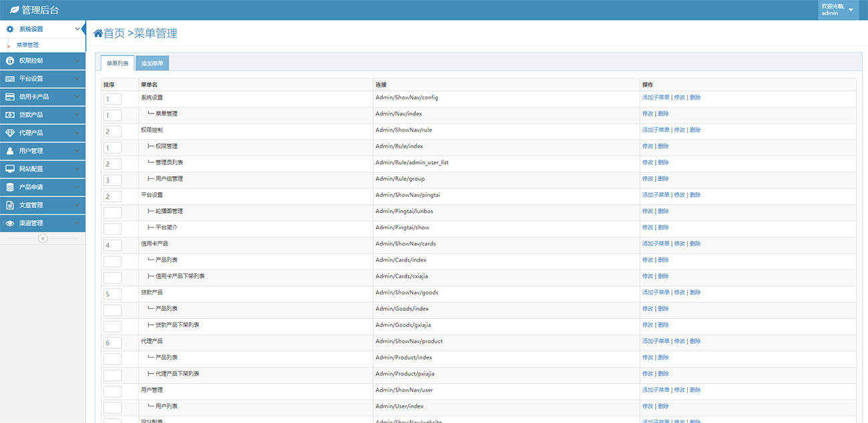Click the 信用卡产品 credit card icon
Image resolution: width=868 pixels, height=423 pixels.
[10, 97]
